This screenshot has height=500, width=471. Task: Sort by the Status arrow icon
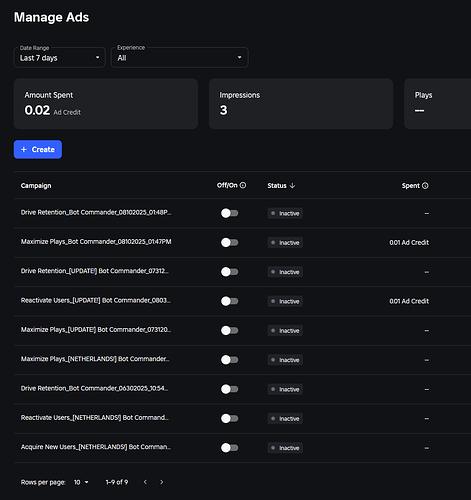click(x=292, y=186)
